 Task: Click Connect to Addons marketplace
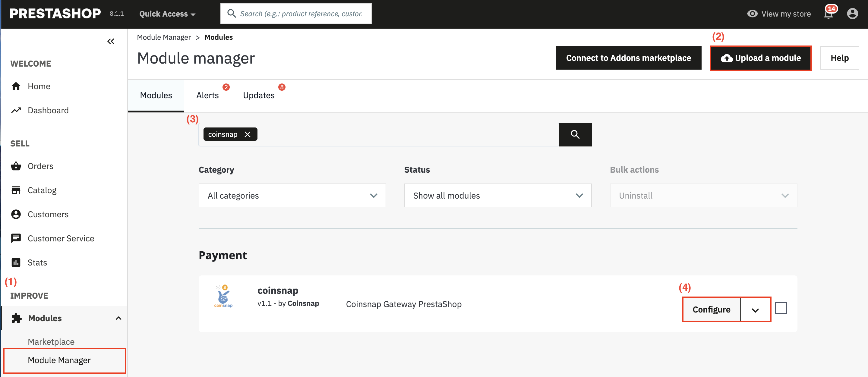[628, 58]
